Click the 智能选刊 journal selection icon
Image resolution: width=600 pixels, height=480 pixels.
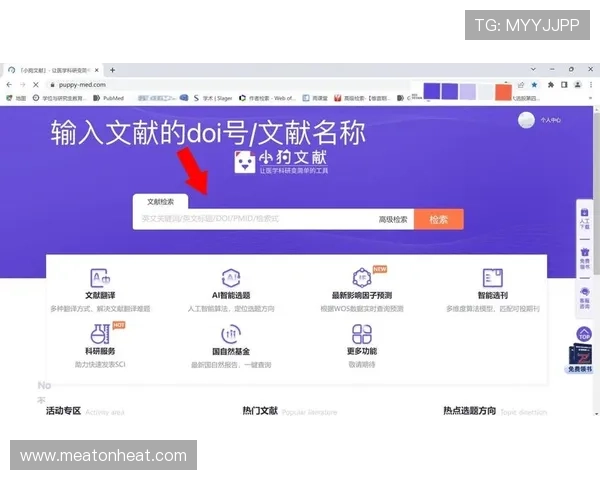[492, 278]
